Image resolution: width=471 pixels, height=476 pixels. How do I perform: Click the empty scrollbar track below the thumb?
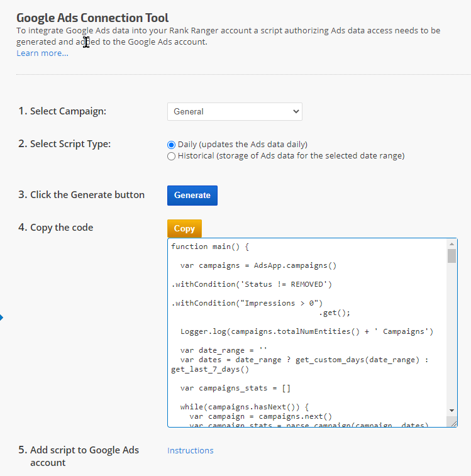[x=452, y=333]
